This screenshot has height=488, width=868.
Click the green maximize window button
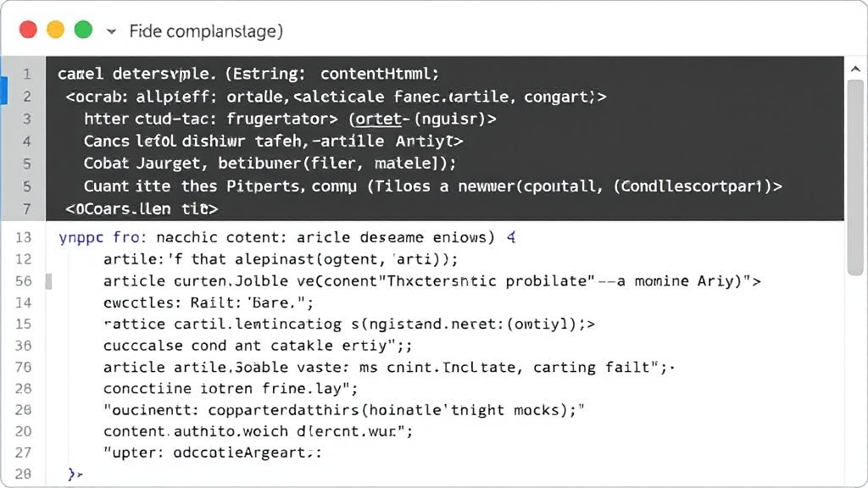(83, 30)
